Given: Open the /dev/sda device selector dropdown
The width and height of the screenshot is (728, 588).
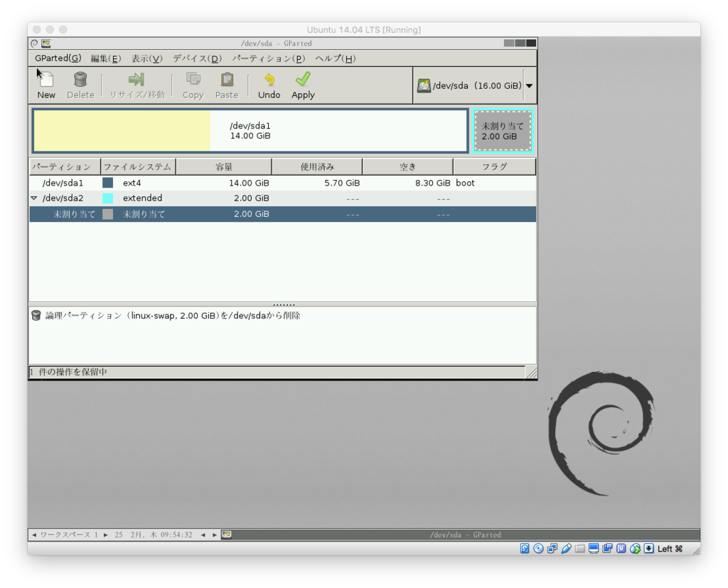Looking at the screenshot, I should click(x=529, y=85).
